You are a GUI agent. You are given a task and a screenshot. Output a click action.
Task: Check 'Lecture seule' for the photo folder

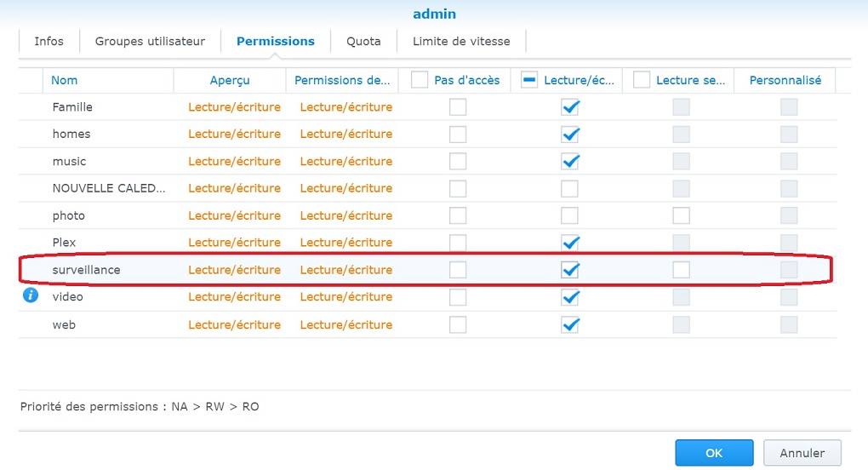[682, 215]
